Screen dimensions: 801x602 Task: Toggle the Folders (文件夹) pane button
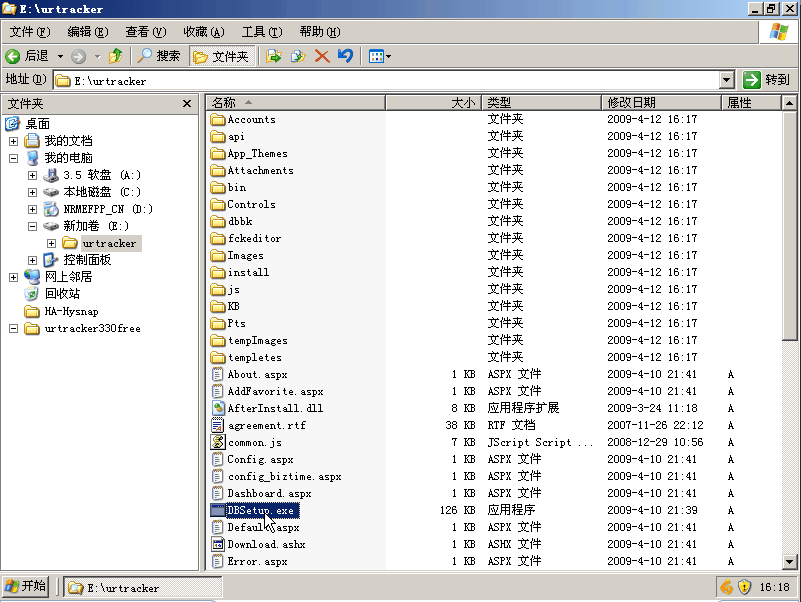(x=220, y=56)
